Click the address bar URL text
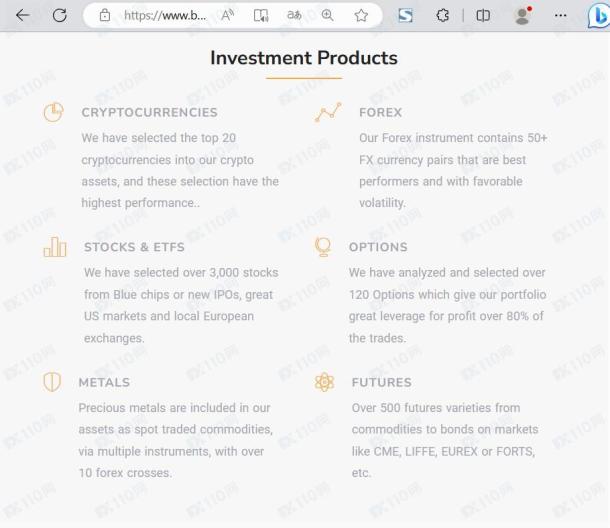This screenshot has height=528, width=610. [165, 16]
